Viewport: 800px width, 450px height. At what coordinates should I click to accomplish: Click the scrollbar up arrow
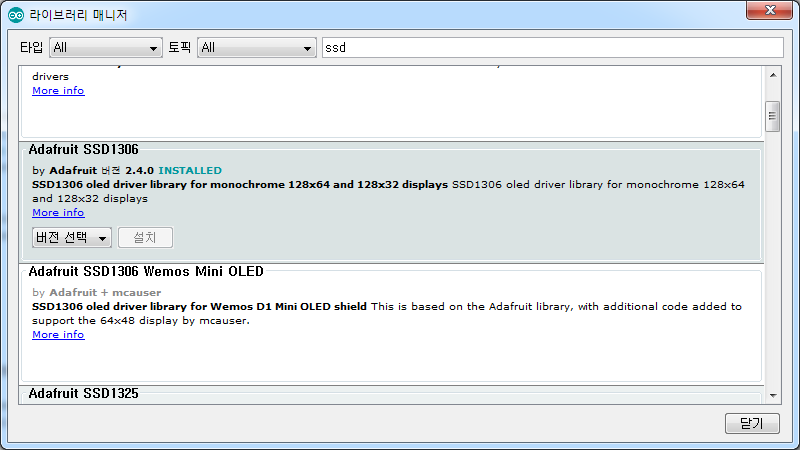coord(773,75)
